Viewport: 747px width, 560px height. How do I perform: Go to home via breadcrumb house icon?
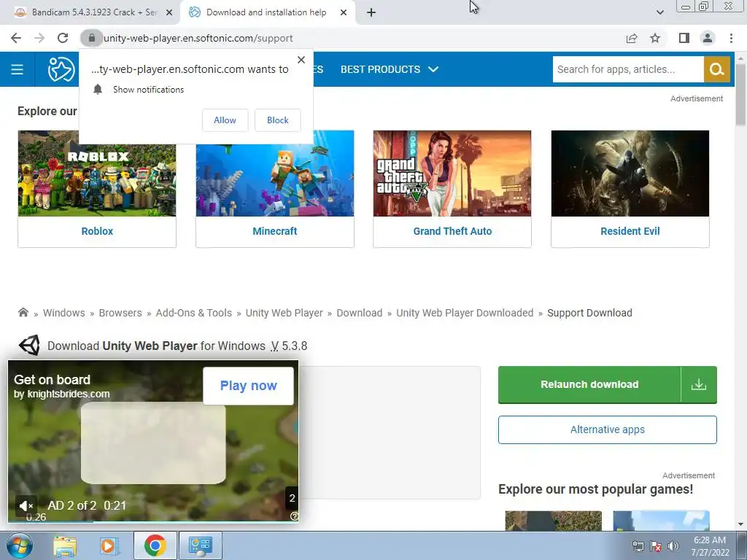[23, 312]
